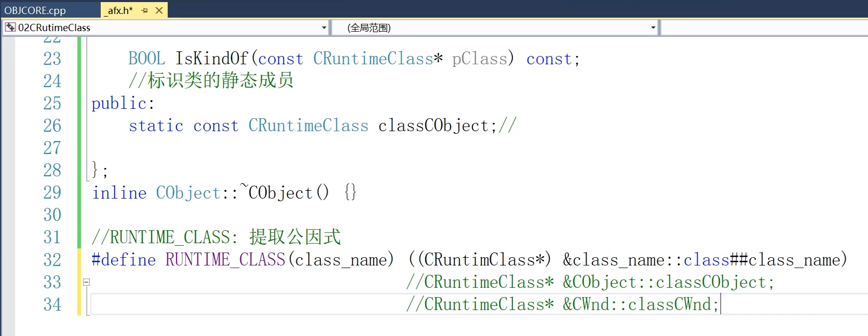
Task: Open the 全局范围 scope dropdown
Action: click(653, 27)
